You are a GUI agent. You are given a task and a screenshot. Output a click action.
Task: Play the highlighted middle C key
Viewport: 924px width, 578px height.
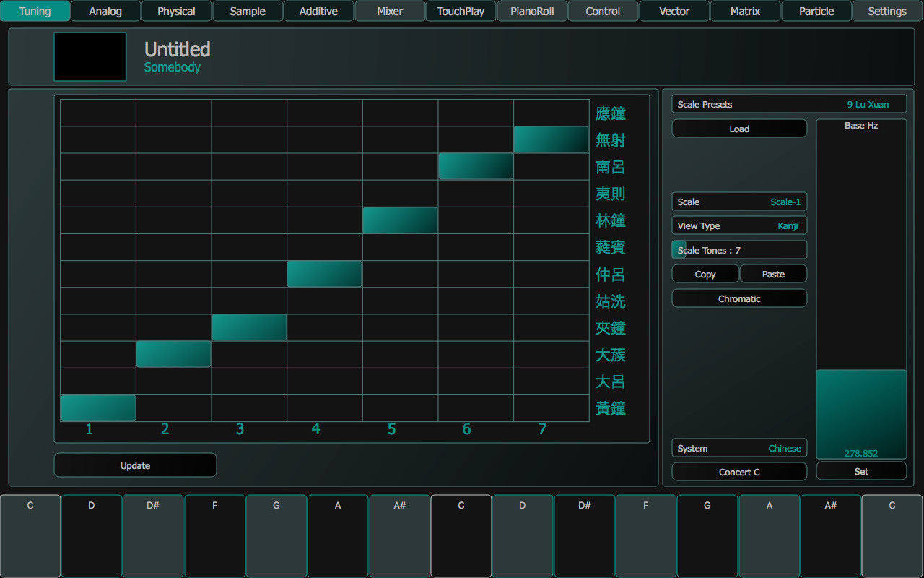[x=461, y=536]
